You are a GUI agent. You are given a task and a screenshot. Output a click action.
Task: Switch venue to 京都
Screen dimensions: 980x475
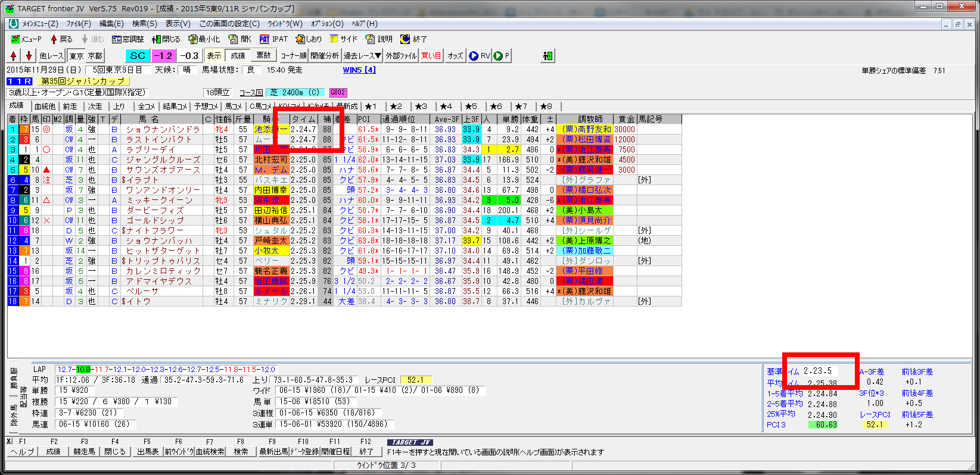95,56
